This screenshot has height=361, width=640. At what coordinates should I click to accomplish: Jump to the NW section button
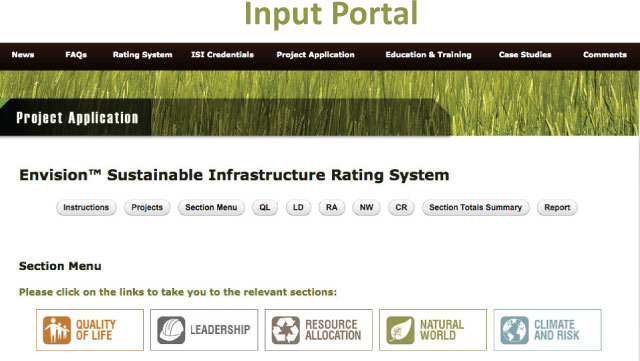coord(367,207)
